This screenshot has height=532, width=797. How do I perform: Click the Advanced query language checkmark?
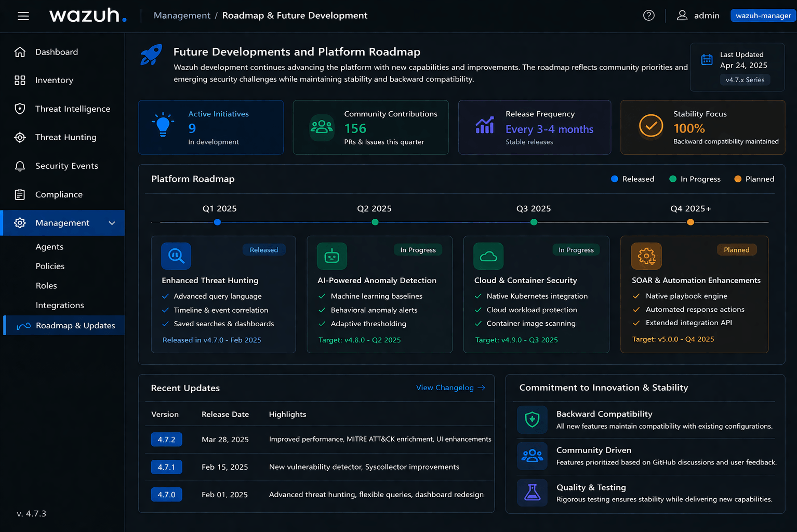coord(165,296)
